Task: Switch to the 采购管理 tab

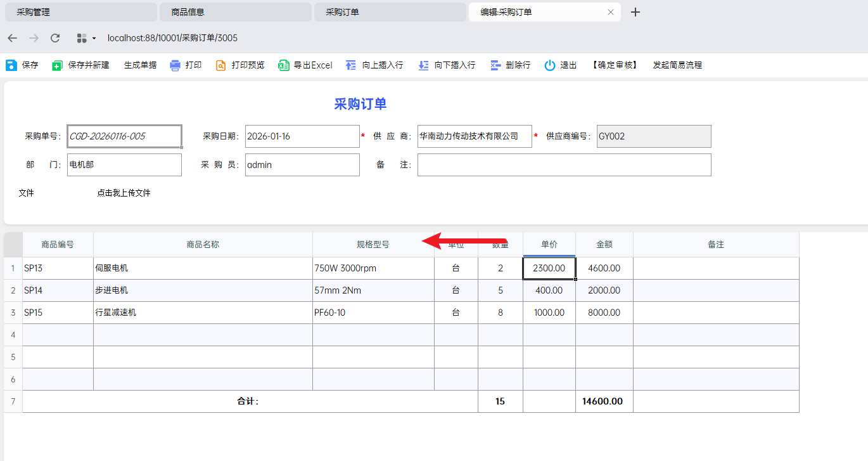Action: (x=79, y=12)
